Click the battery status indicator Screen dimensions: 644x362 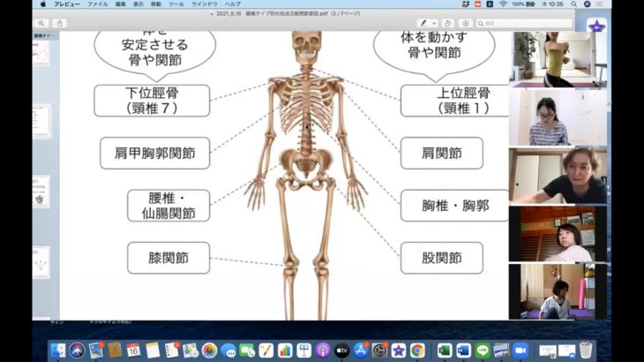click(523, 4)
